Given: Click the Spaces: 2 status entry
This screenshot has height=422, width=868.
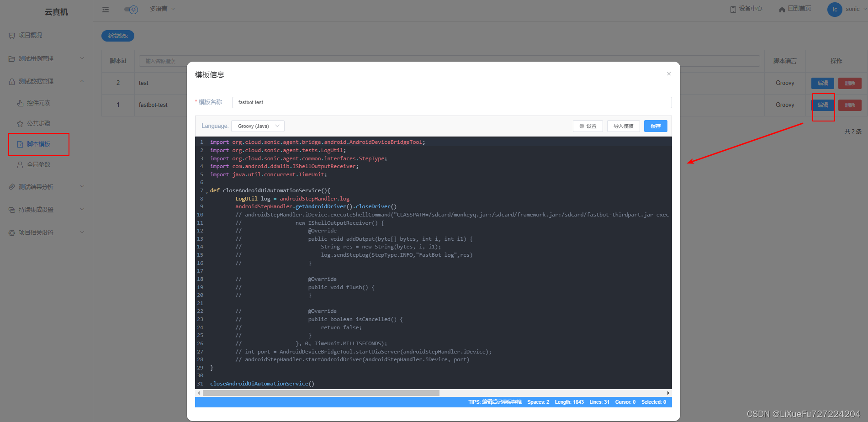Looking at the screenshot, I should [538, 402].
